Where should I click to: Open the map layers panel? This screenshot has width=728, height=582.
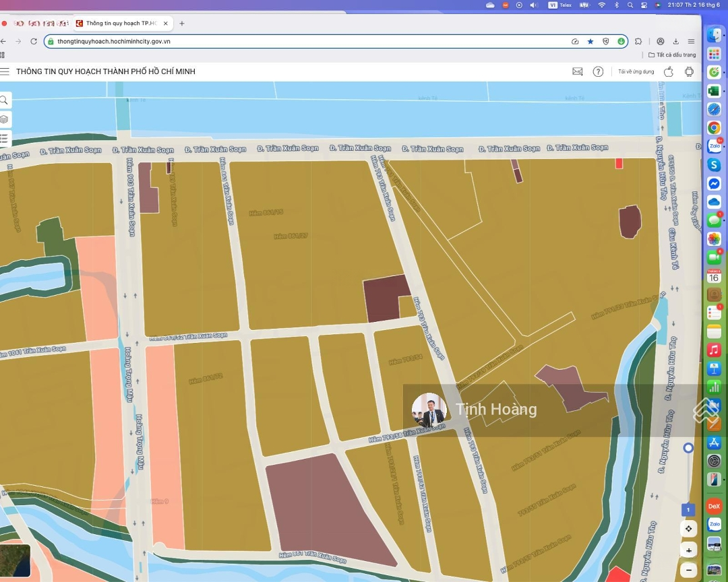(5, 119)
